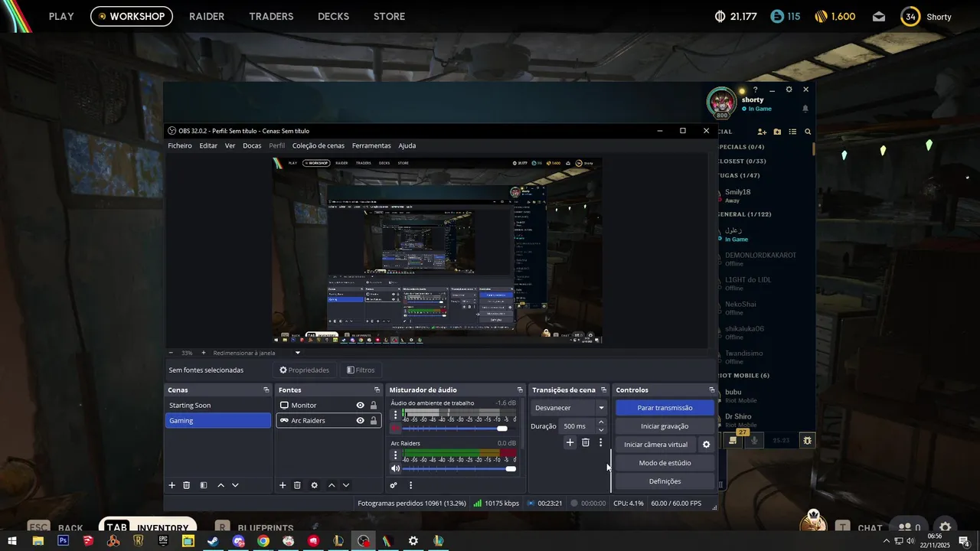The height and width of the screenshot is (551, 980).
Task: Pop out the Misturador de áudio dock
Action: [520, 390]
